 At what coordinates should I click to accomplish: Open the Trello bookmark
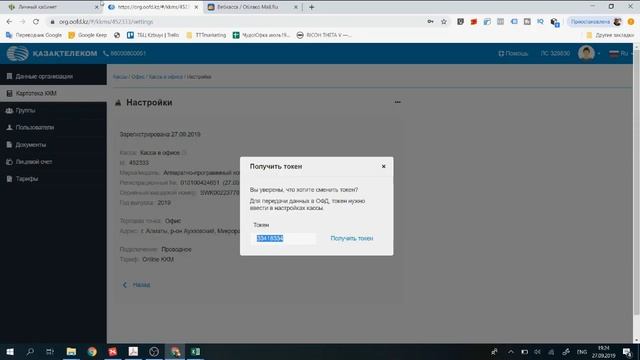pos(153,35)
